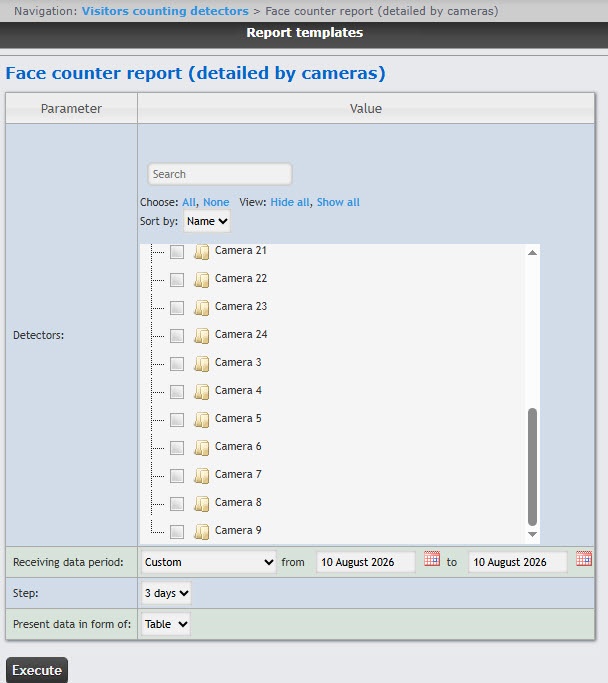
Task: Choose All detectors link
Action: pos(189,202)
